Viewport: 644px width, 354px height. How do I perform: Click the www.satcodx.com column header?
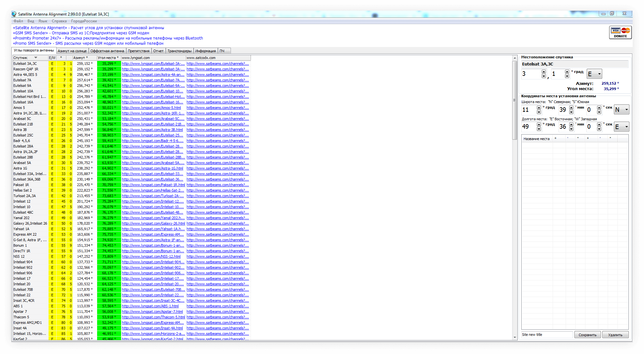point(218,58)
